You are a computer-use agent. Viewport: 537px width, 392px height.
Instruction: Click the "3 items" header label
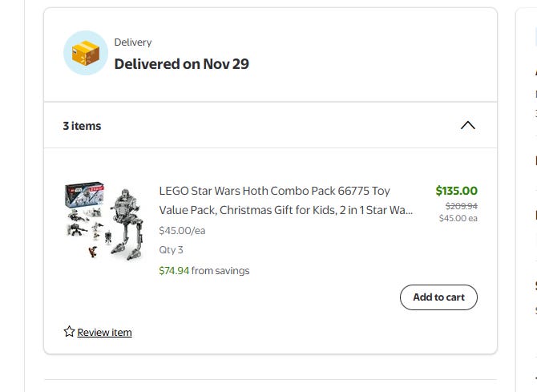(82, 126)
